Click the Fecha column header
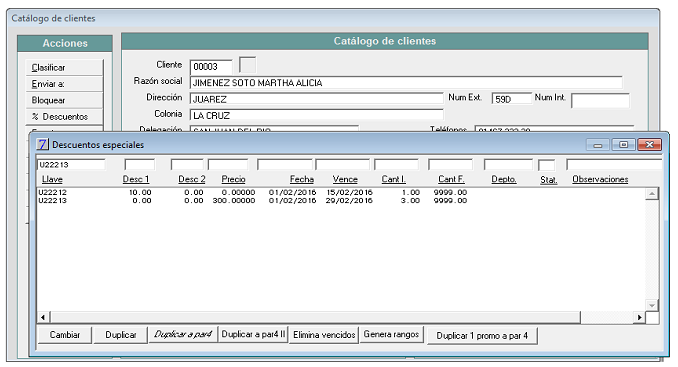Image resolution: width=678 pixels, height=367 pixels. (x=302, y=179)
